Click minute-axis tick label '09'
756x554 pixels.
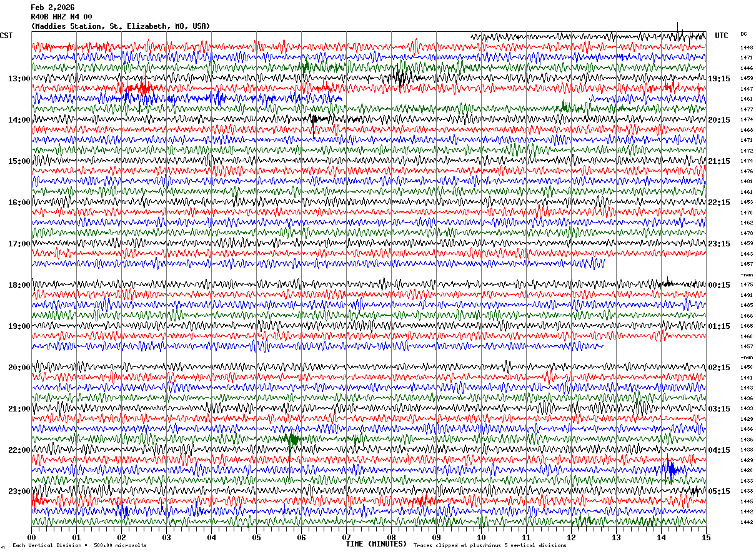[x=436, y=536]
